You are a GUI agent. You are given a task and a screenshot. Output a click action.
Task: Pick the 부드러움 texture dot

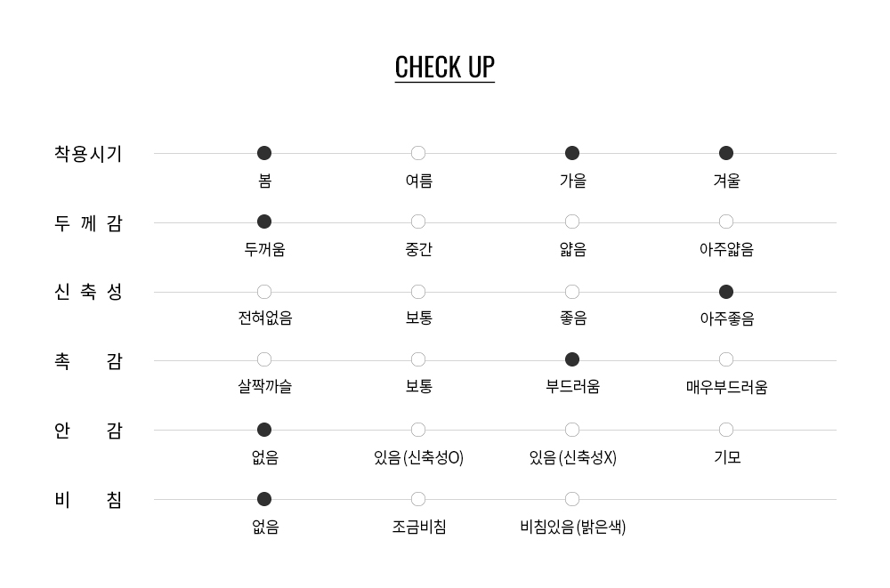click(x=572, y=359)
